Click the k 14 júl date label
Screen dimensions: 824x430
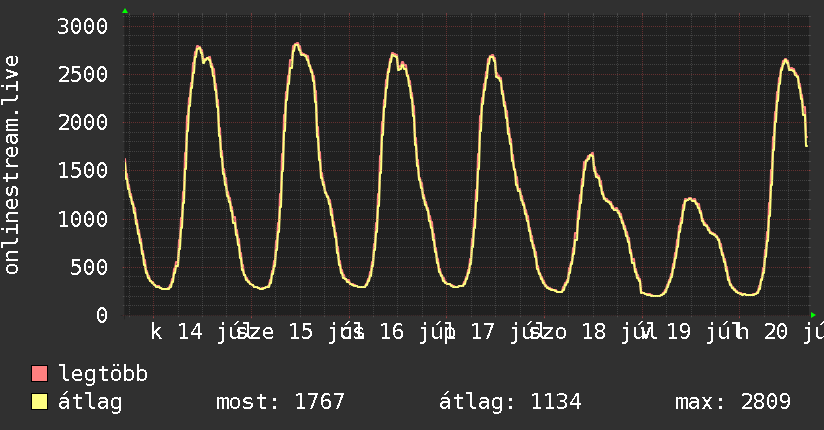coord(197,332)
